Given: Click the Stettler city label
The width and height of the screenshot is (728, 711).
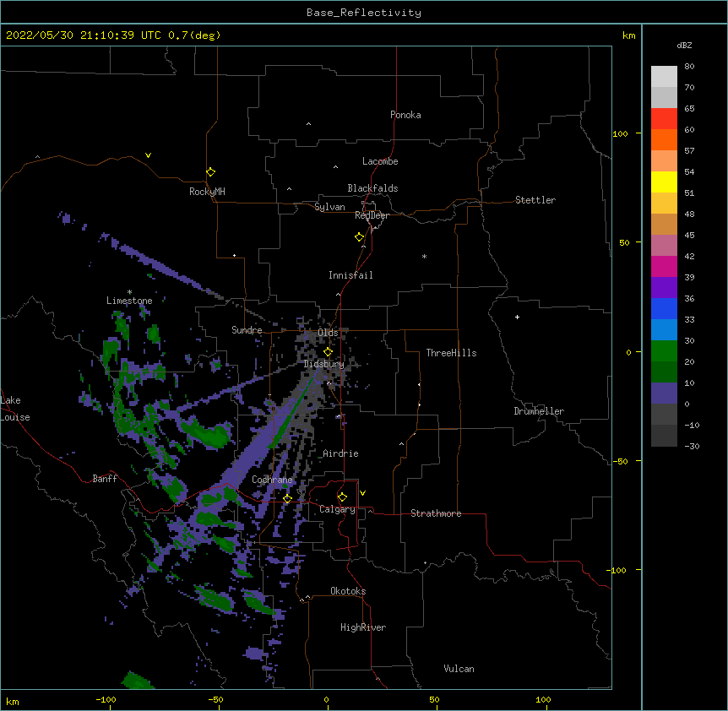Looking at the screenshot, I should [535, 200].
